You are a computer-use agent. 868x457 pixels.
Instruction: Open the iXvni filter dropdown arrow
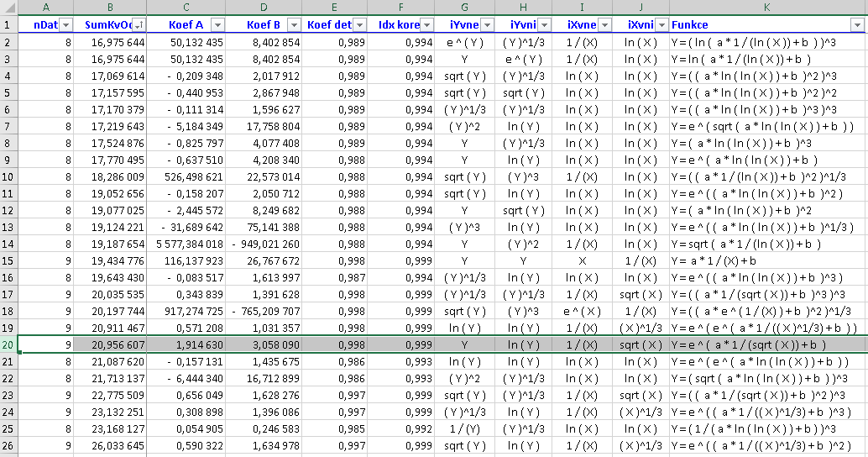661,25
